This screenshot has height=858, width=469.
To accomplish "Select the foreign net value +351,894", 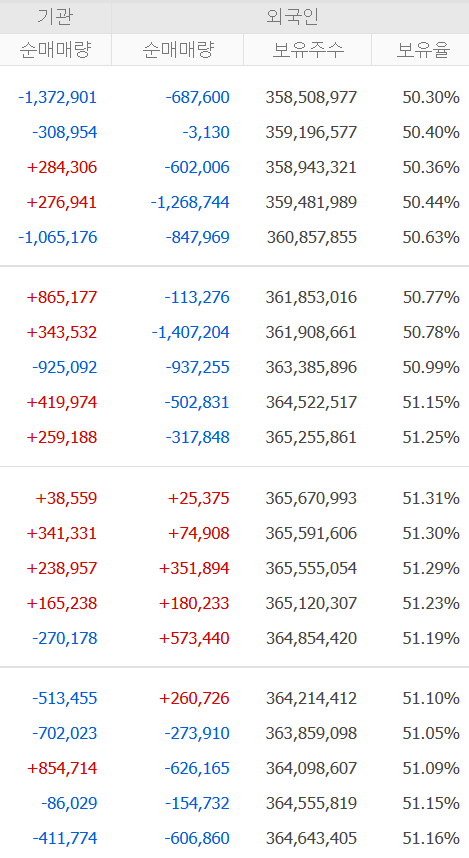I will pyautogui.click(x=194, y=568).
